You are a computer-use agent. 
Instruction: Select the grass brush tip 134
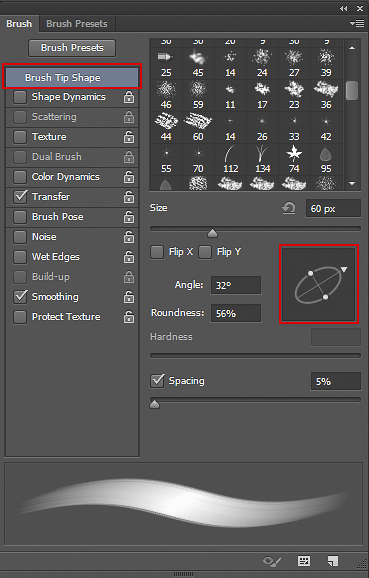(262, 159)
